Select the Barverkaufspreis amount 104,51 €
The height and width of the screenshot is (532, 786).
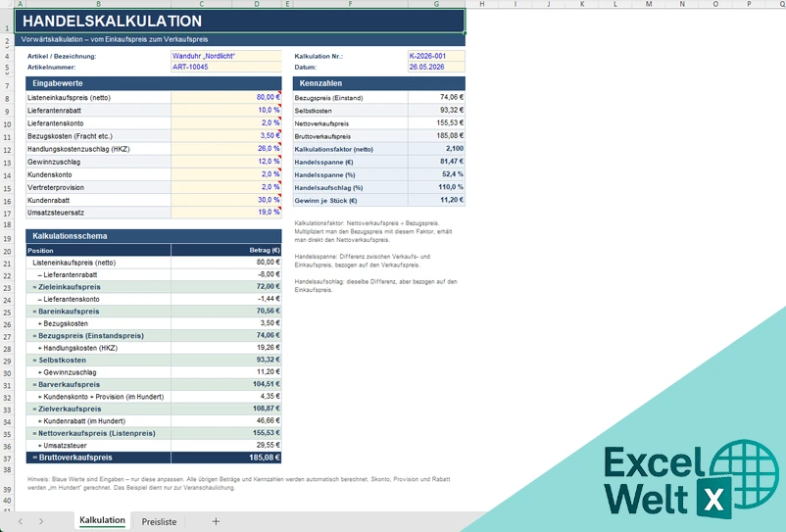(226, 384)
